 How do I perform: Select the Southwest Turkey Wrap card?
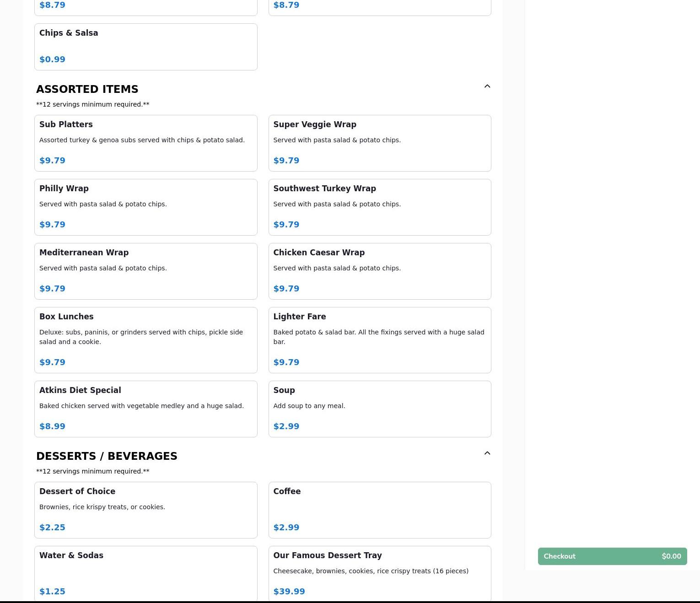[x=379, y=207]
